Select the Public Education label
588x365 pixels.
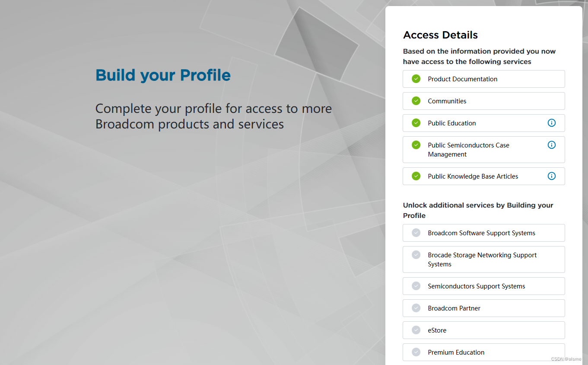(x=452, y=123)
